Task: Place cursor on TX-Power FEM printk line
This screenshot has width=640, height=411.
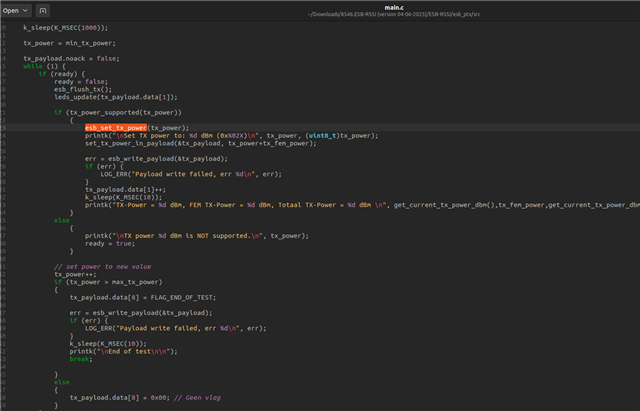Action: pyautogui.click(x=362, y=205)
